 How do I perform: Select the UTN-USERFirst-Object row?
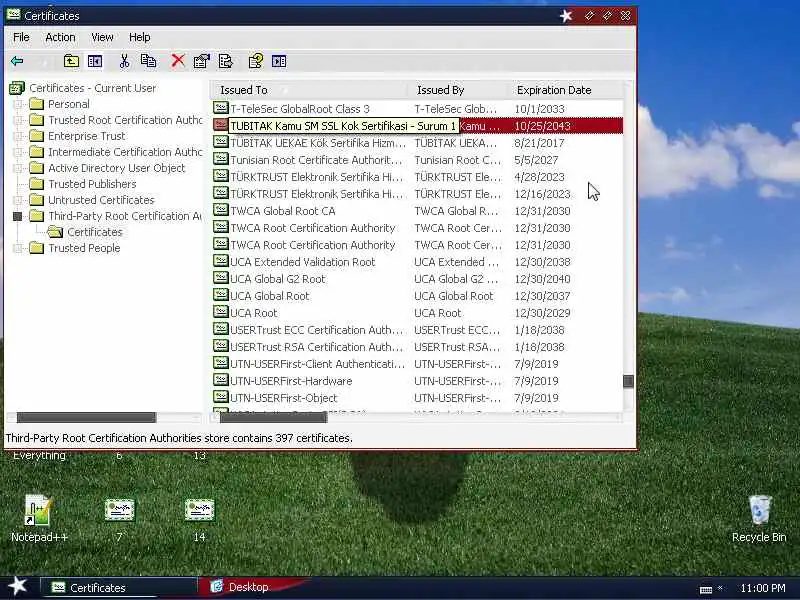point(418,398)
